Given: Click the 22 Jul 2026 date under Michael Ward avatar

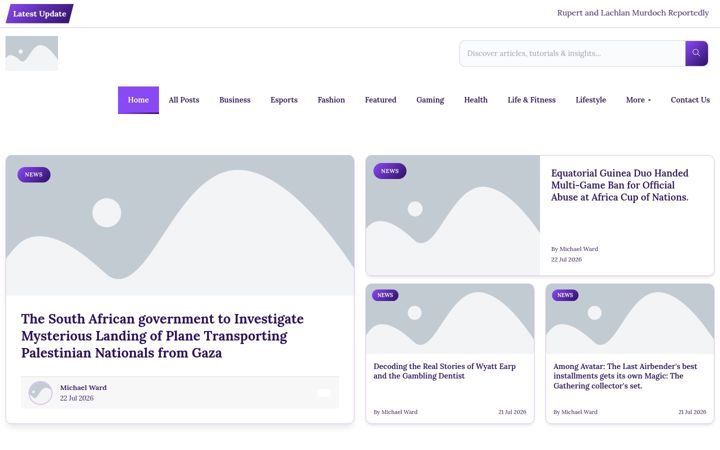Looking at the screenshot, I should [x=77, y=398].
